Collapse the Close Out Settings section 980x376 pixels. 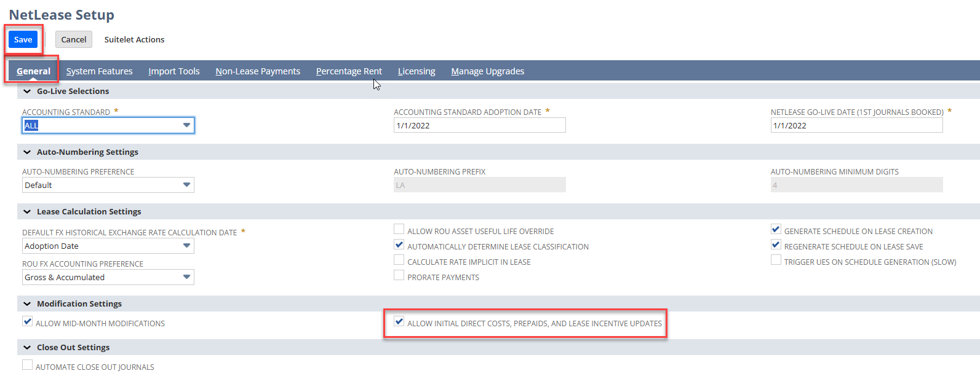(x=27, y=347)
